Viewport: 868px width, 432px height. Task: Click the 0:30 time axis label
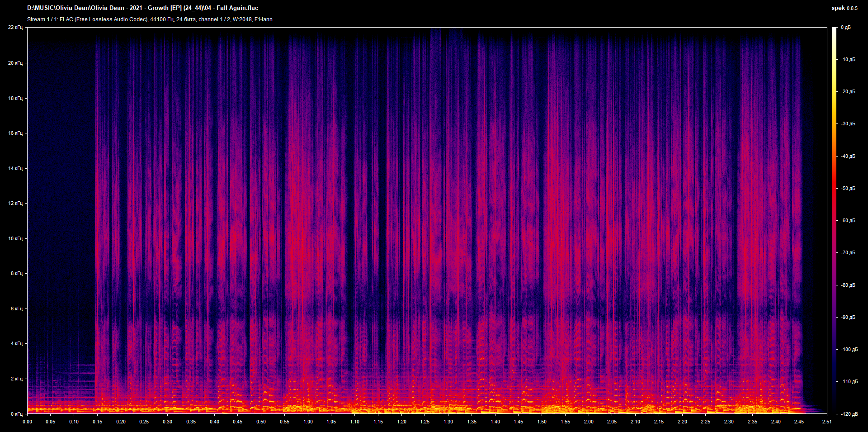click(x=168, y=422)
